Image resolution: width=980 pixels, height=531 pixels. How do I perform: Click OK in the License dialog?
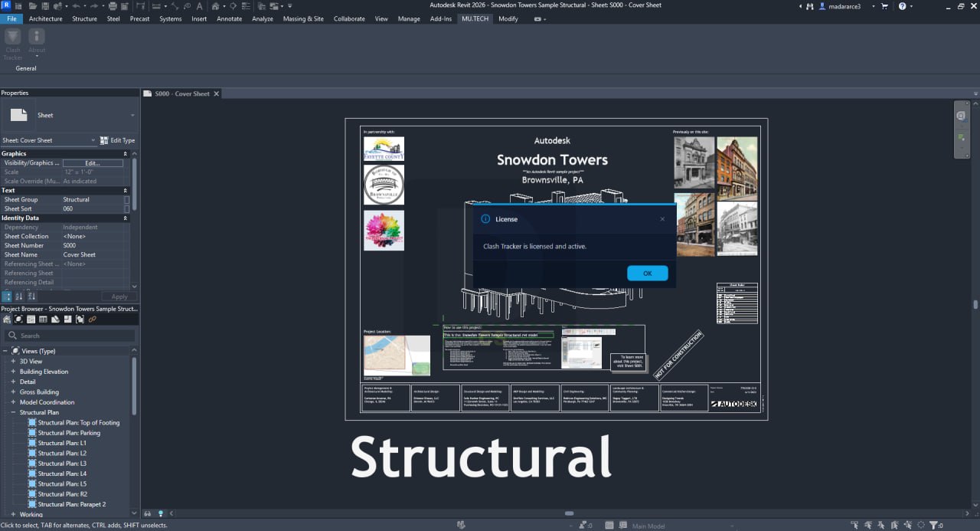pos(648,274)
